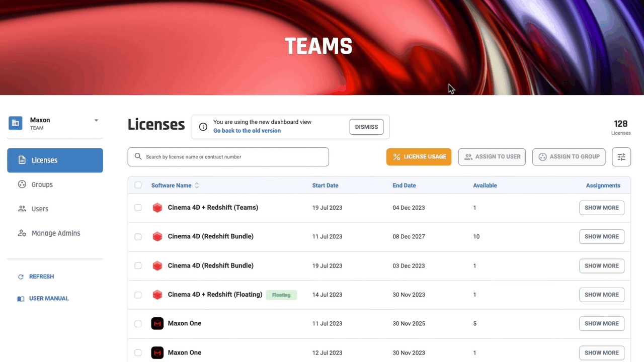Click the Licenses page heading

click(x=156, y=125)
